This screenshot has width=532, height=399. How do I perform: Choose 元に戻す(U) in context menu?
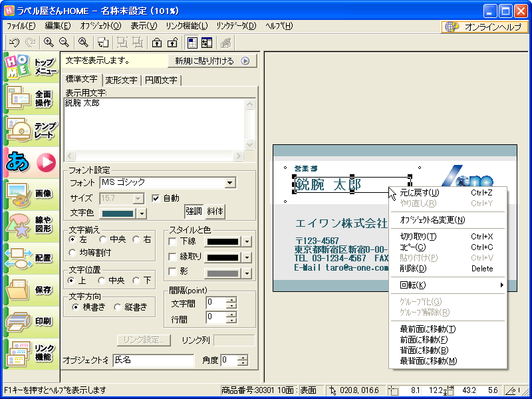[x=448, y=193]
